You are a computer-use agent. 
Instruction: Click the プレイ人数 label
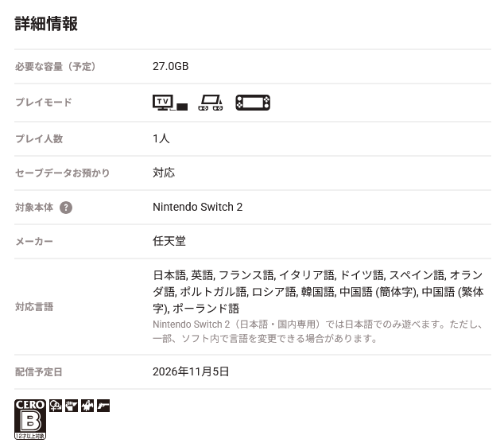39,138
